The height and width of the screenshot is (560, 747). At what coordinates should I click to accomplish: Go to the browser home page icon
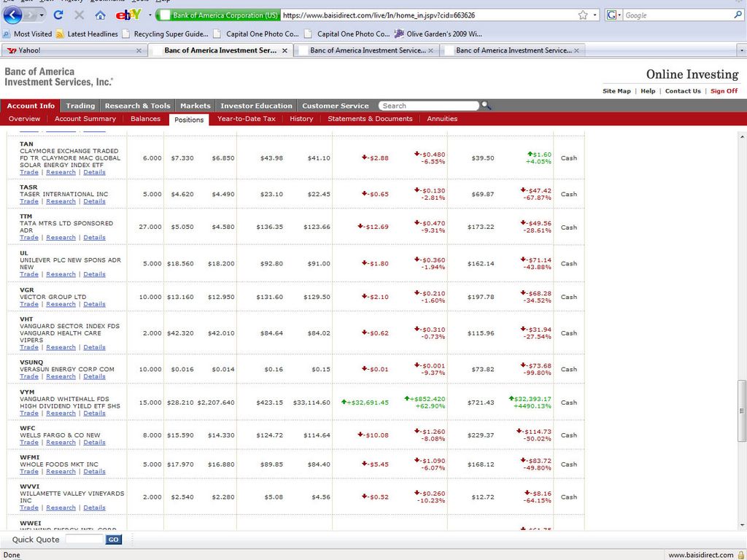pyautogui.click(x=100, y=15)
